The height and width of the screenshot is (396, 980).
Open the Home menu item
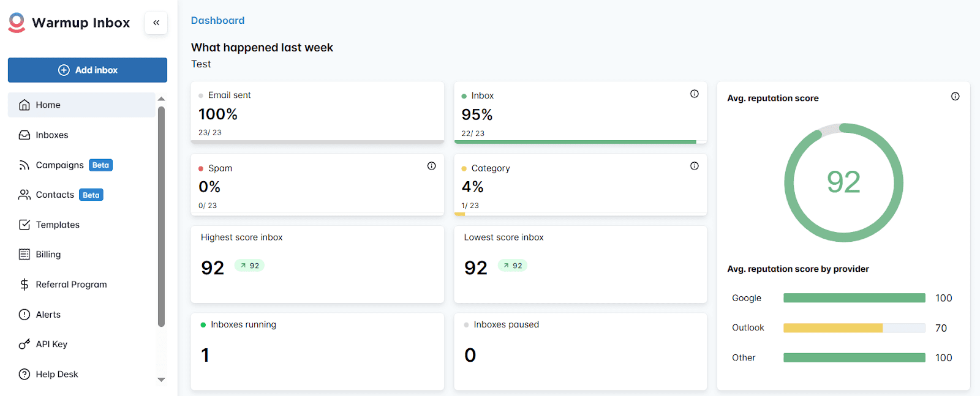(48, 105)
